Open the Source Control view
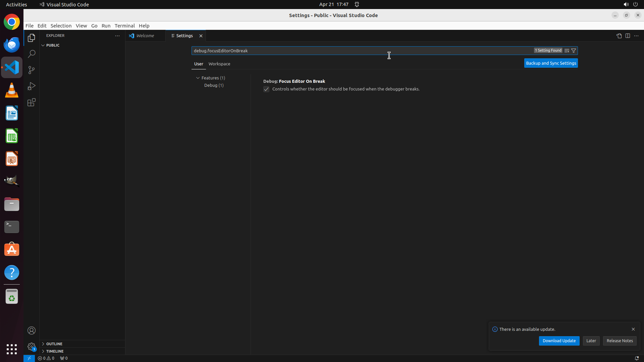The image size is (644, 362). [32, 70]
